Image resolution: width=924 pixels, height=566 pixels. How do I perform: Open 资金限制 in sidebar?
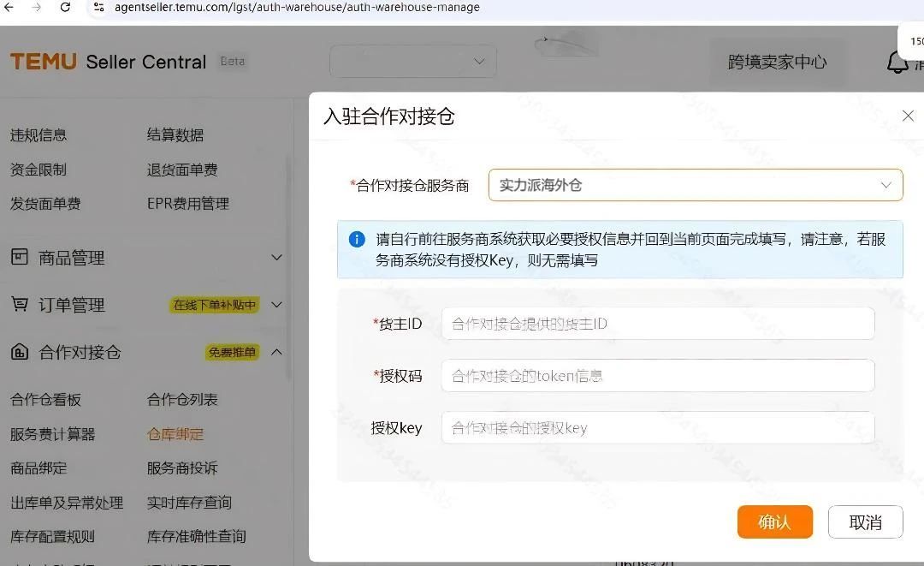coord(38,170)
